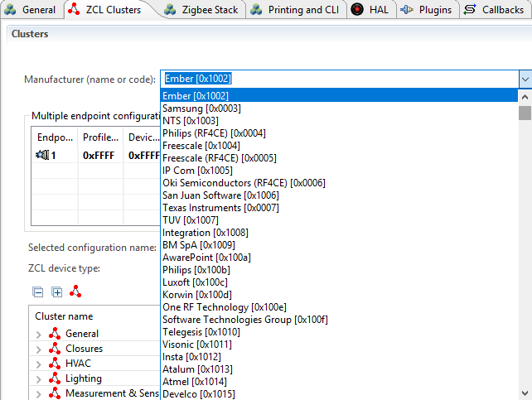532x400 pixels.
Task: Select Samsung [0x0003] manufacturer
Action: pyautogui.click(x=339, y=108)
